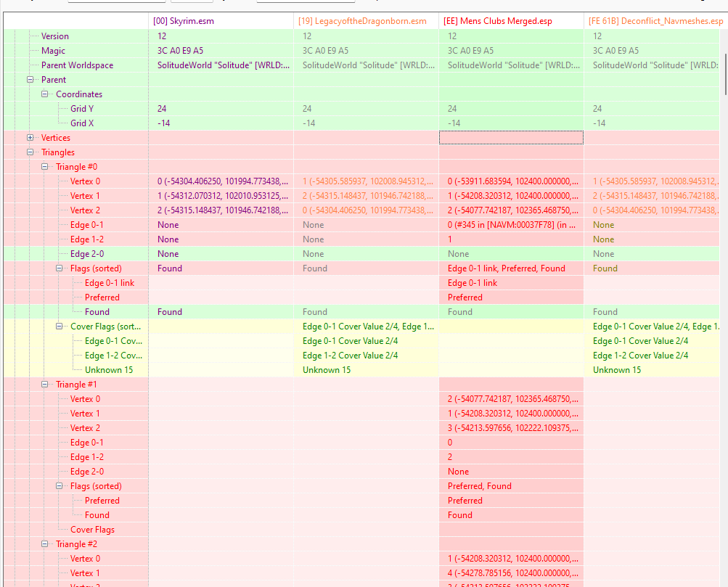728x587 pixels.
Task: Click Mens Clubs Merged Grid X value -14
Action: click(x=454, y=123)
